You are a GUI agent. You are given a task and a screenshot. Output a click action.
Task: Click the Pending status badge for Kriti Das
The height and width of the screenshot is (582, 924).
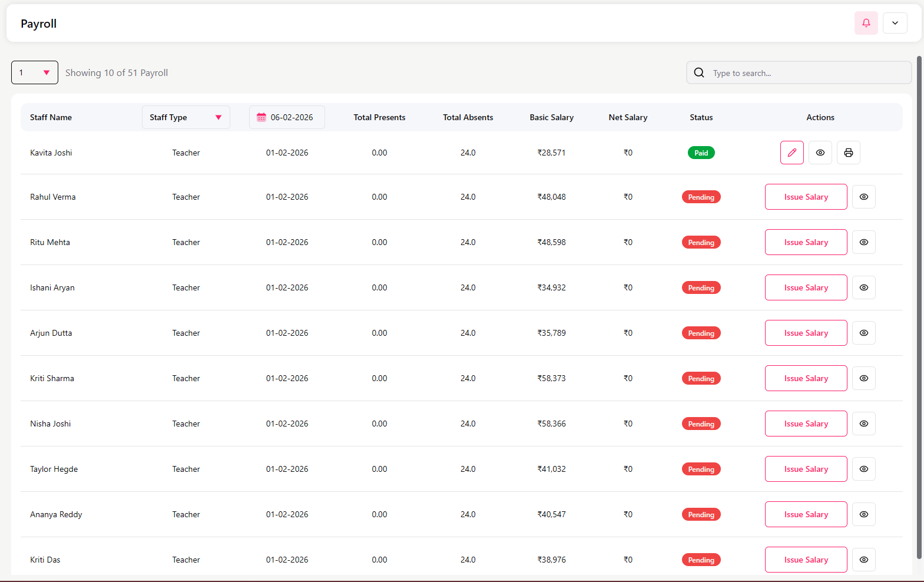coord(701,560)
